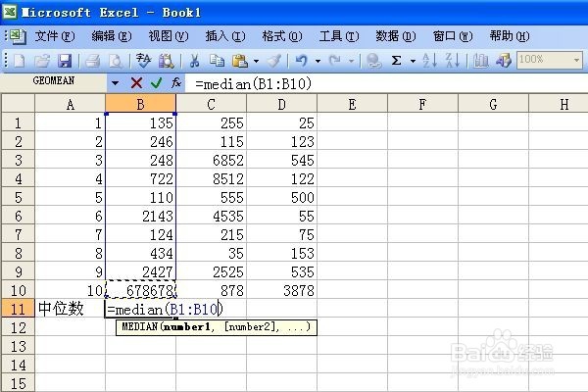Cancel the formula entry with the red X
Viewport: 588px width, 392px height.
click(136, 83)
